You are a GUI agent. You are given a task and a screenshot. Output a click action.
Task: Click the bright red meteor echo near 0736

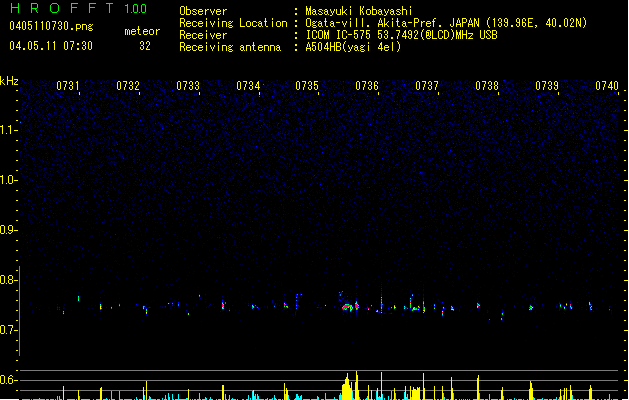348,307
